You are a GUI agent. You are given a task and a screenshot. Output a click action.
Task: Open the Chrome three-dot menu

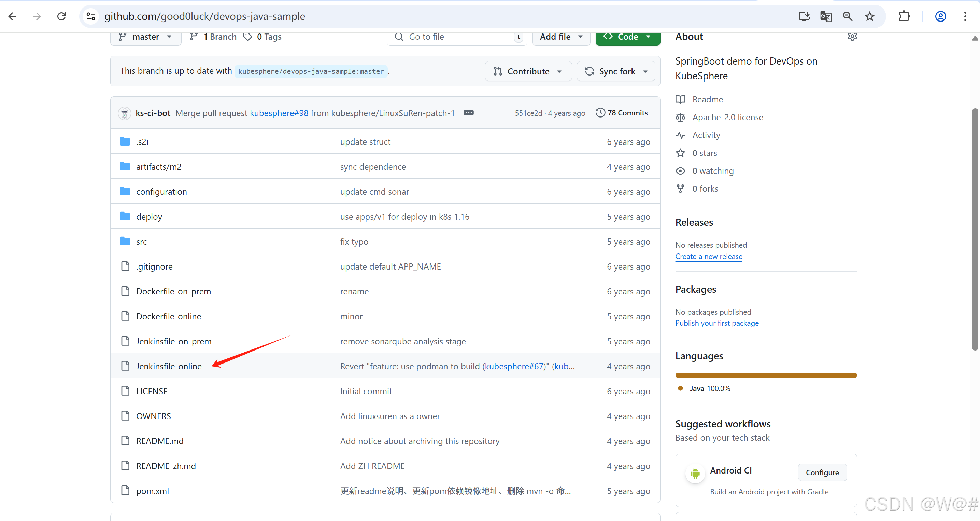click(965, 16)
